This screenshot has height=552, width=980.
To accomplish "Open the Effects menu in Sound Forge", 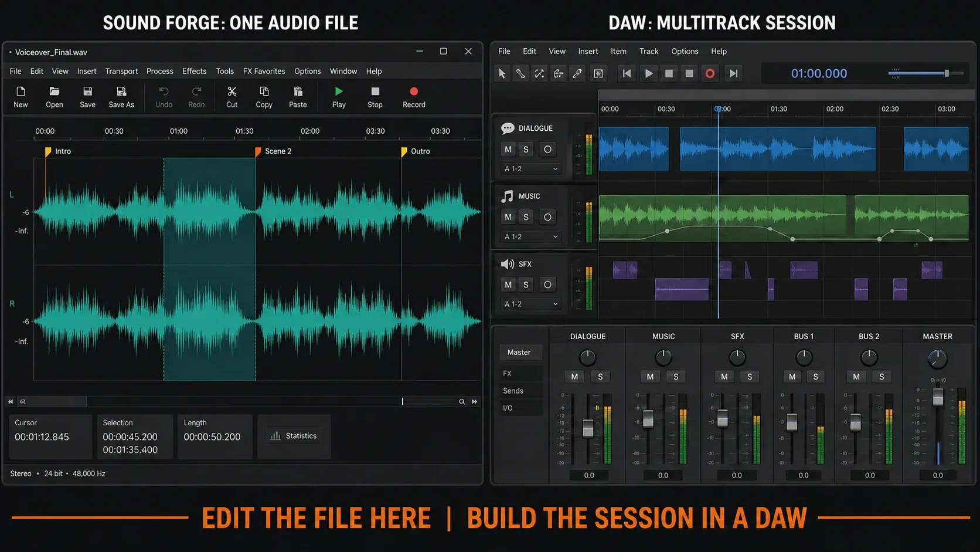I will pos(194,71).
